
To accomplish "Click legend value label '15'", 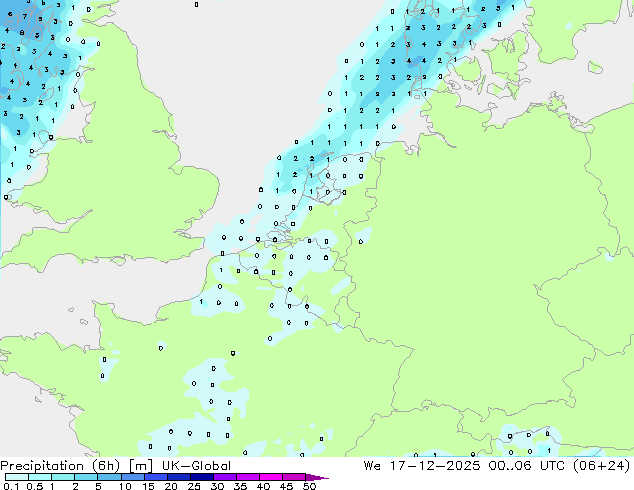I will tap(148, 486).
